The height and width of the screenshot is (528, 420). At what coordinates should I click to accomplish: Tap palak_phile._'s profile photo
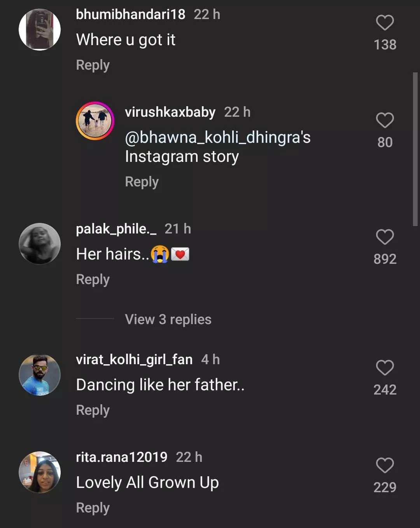40,244
